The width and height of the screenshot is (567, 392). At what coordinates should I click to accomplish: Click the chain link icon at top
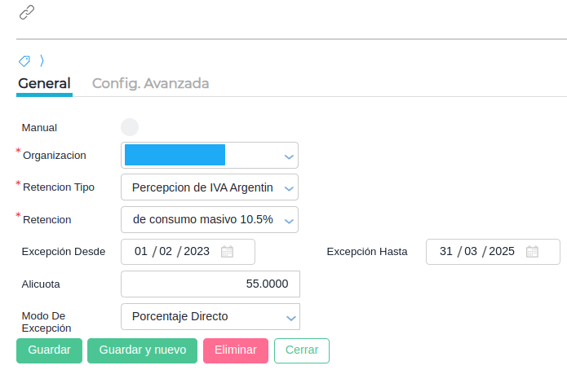27,12
